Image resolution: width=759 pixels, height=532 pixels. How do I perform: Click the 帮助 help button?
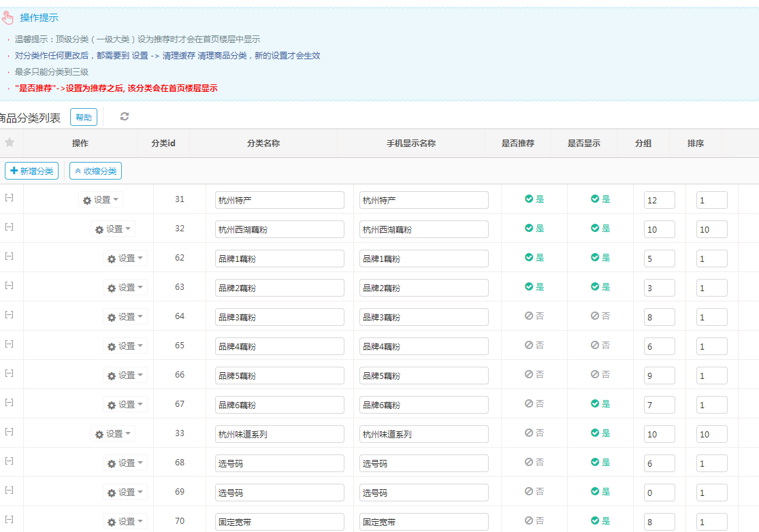(x=84, y=117)
